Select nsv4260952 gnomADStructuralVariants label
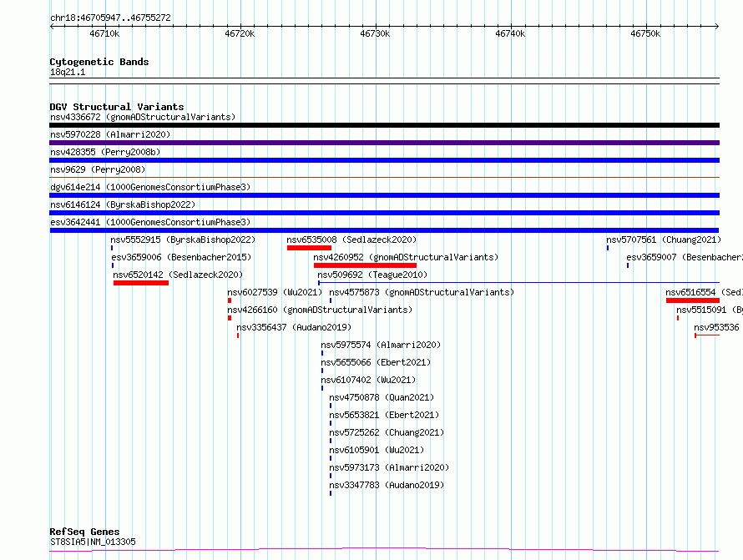The image size is (743, 560). pos(406,257)
